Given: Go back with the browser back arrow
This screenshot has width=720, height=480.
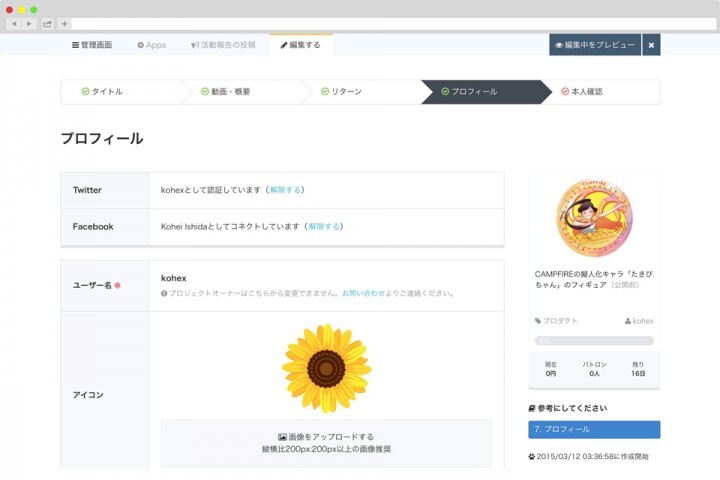Looking at the screenshot, I should [14, 24].
